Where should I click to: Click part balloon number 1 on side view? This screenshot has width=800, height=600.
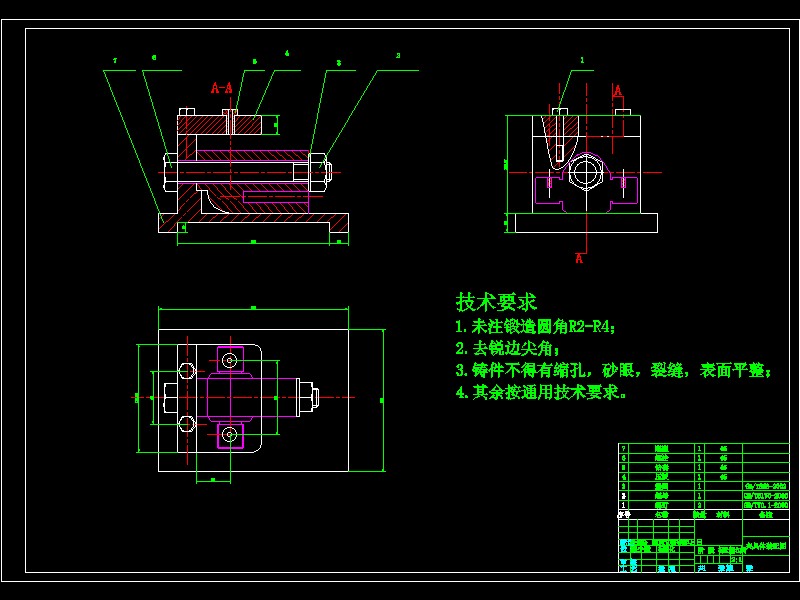click(582, 60)
